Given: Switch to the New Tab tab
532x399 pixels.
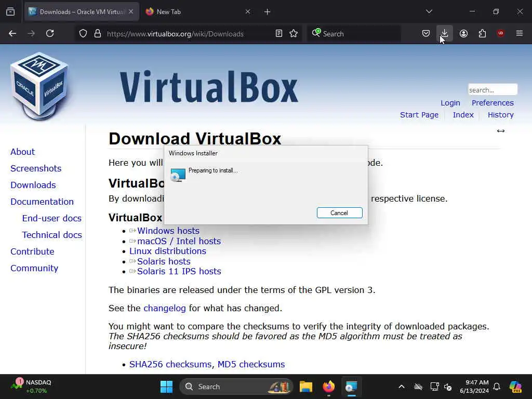Looking at the screenshot, I should 198,11.
